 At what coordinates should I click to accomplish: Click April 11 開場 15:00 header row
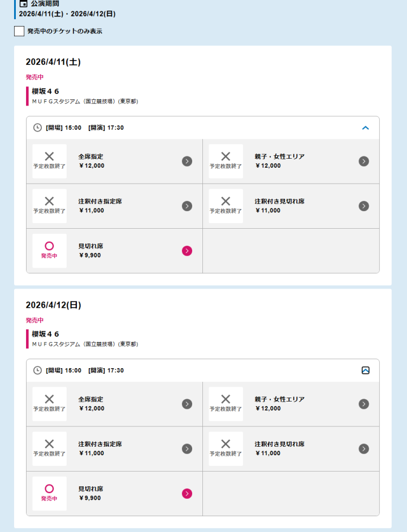[x=85, y=128]
